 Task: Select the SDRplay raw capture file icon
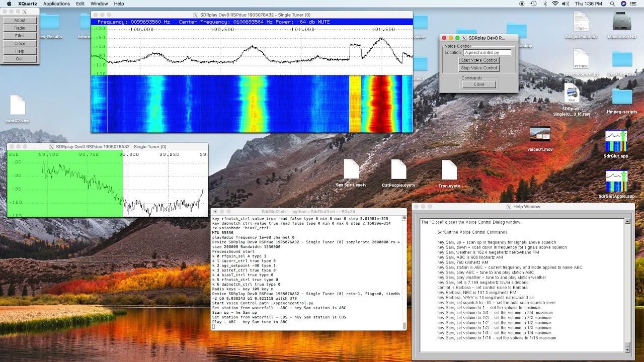(572, 95)
